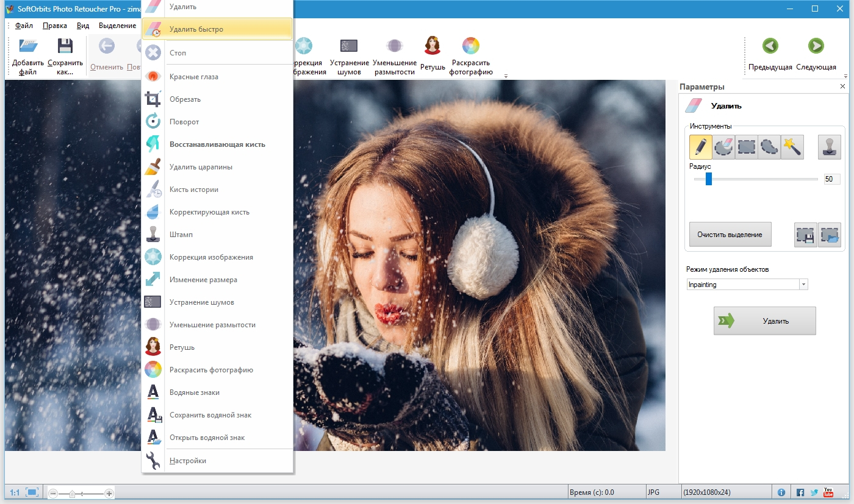Click the radius value field showing 50
This screenshot has width=854, height=504.
[x=831, y=179]
